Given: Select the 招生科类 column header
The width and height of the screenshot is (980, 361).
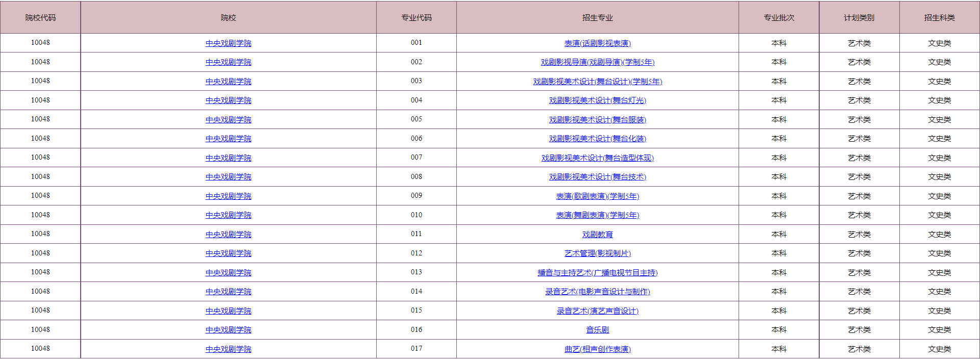Looking at the screenshot, I should click(940, 18).
